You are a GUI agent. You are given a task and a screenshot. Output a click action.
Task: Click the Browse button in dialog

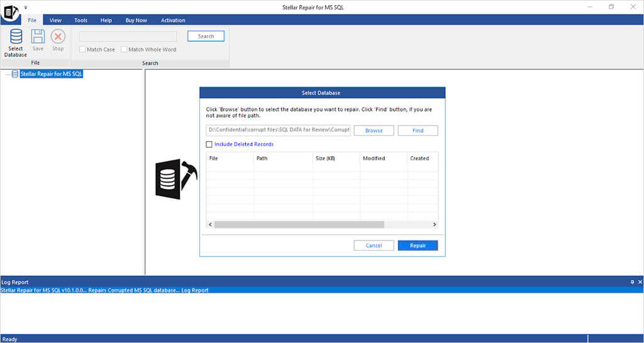tap(374, 131)
